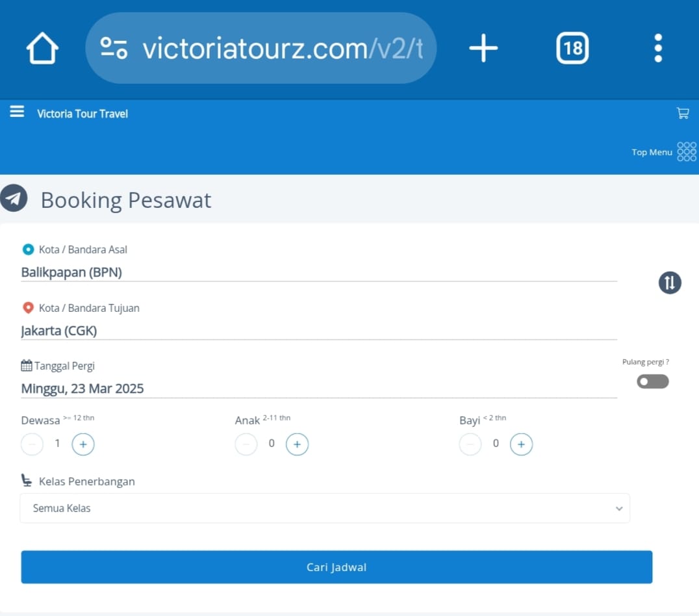Open a new browser tab with plus
This screenshot has width=699, height=616.
point(483,47)
